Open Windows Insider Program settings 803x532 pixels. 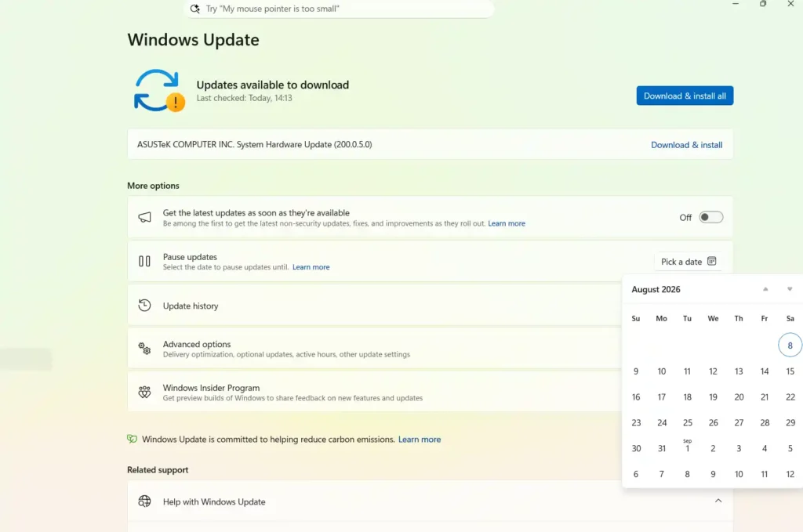pyautogui.click(x=374, y=393)
